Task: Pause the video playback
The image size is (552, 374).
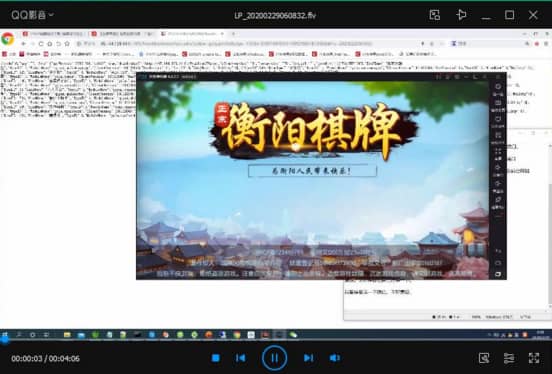Action: pos(274,358)
